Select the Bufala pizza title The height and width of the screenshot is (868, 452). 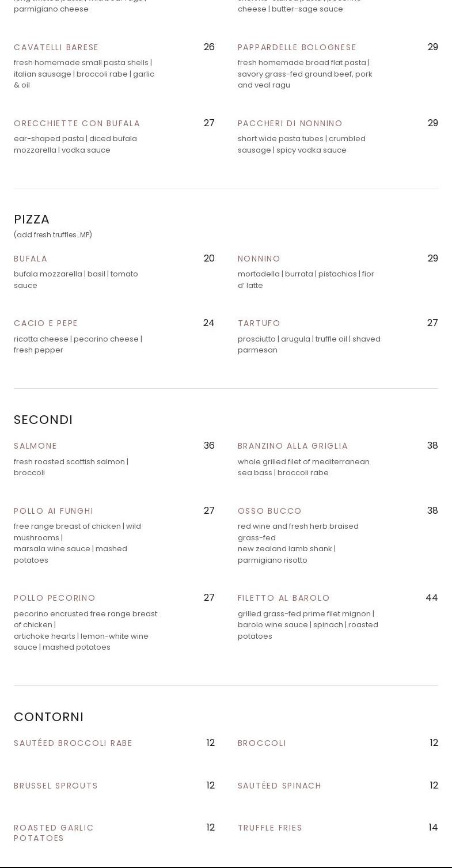coord(31,259)
